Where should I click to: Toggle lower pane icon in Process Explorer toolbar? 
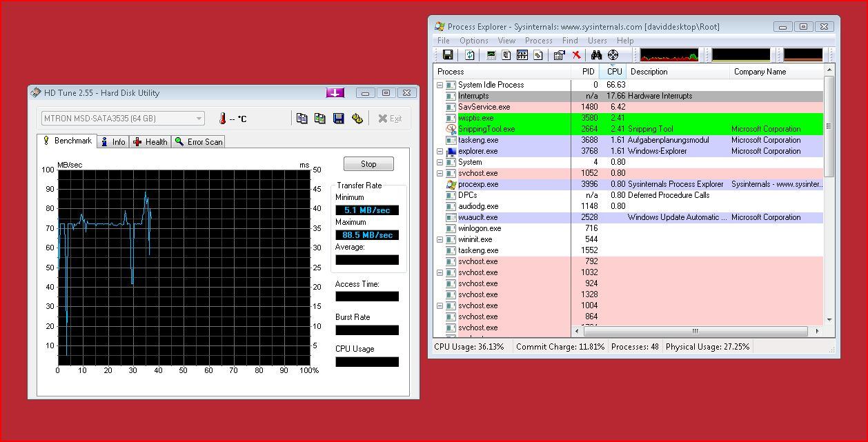tap(522, 55)
